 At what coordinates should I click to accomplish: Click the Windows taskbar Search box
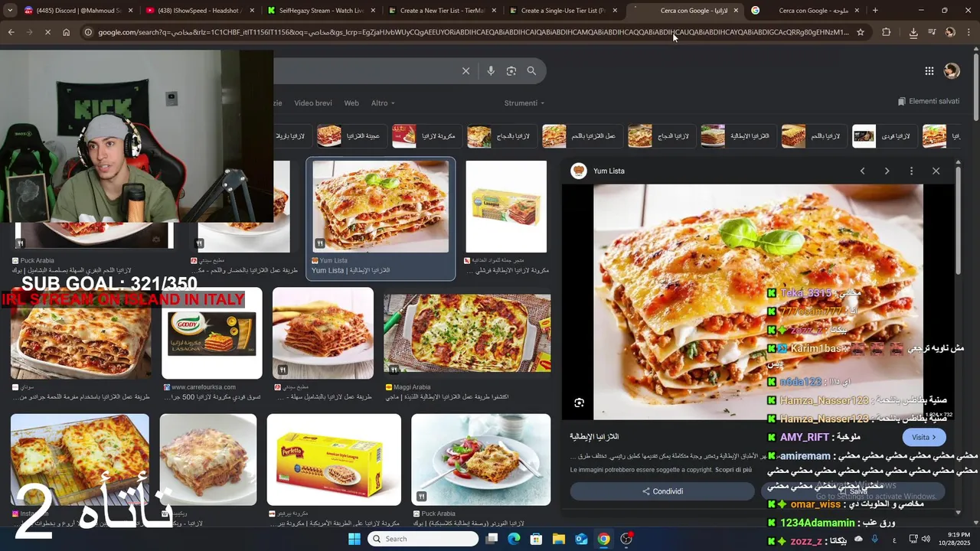click(423, 539)
